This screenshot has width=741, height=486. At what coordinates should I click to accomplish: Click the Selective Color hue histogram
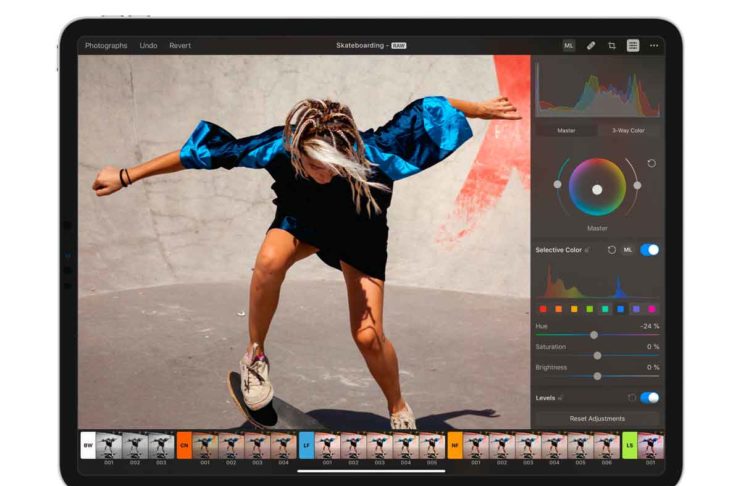pyautogui.click(x=597, y=282)
